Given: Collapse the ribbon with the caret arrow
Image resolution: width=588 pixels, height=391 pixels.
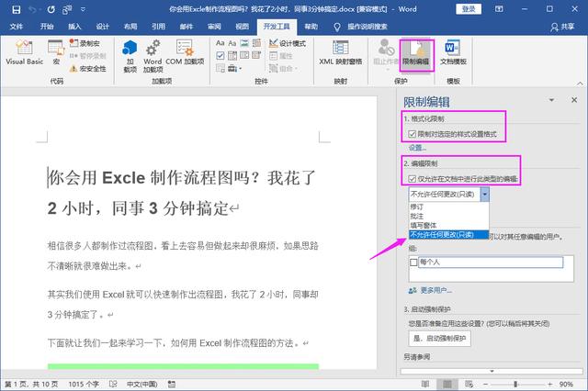Looking at the screenshot, I should (580, 83).
